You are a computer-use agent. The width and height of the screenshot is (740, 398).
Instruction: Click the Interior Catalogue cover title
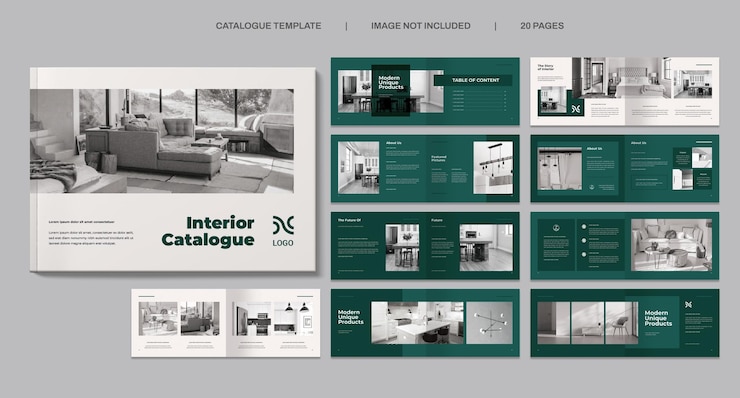pos(208,231)
